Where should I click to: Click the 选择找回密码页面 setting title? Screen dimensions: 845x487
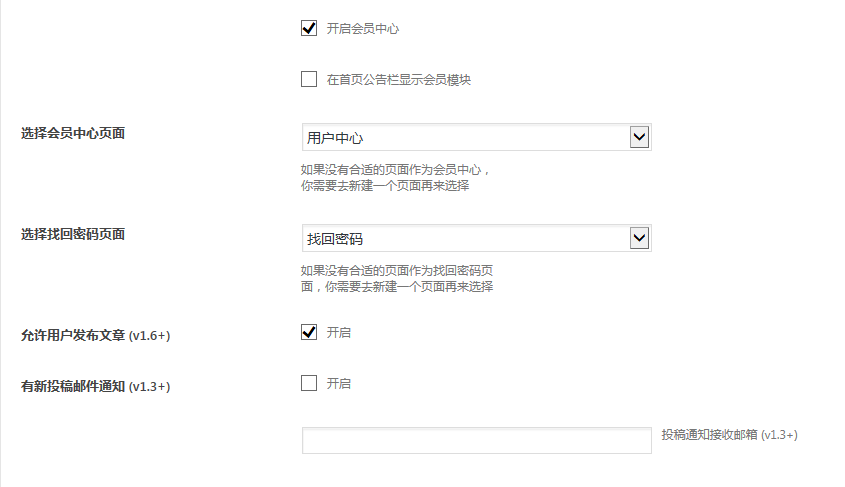tap(73, 234)
